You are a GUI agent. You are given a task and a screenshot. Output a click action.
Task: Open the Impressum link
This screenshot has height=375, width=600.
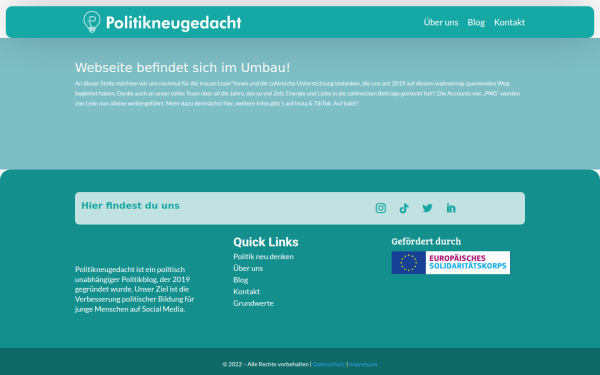pos(363,364)
